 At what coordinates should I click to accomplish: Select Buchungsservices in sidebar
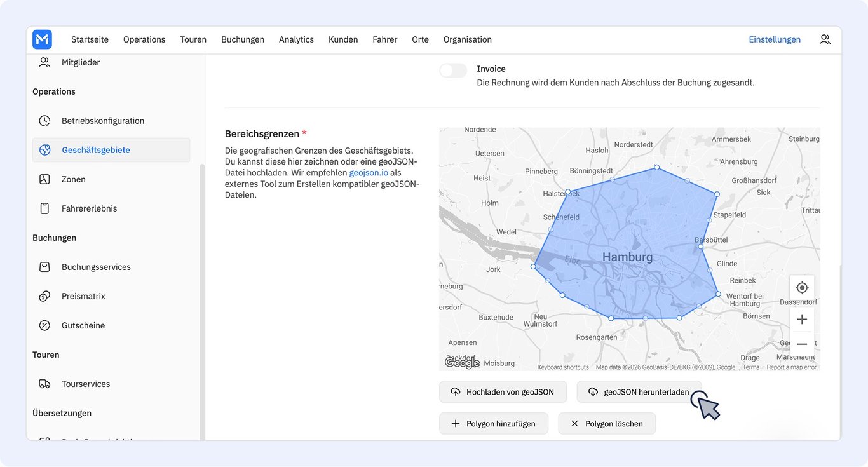coord(111,267)
